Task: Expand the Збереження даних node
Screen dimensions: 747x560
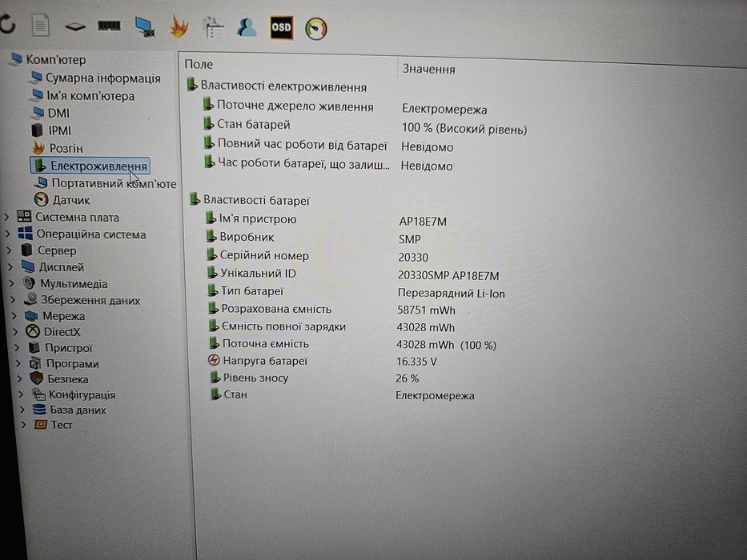Action: click(14, 300)
